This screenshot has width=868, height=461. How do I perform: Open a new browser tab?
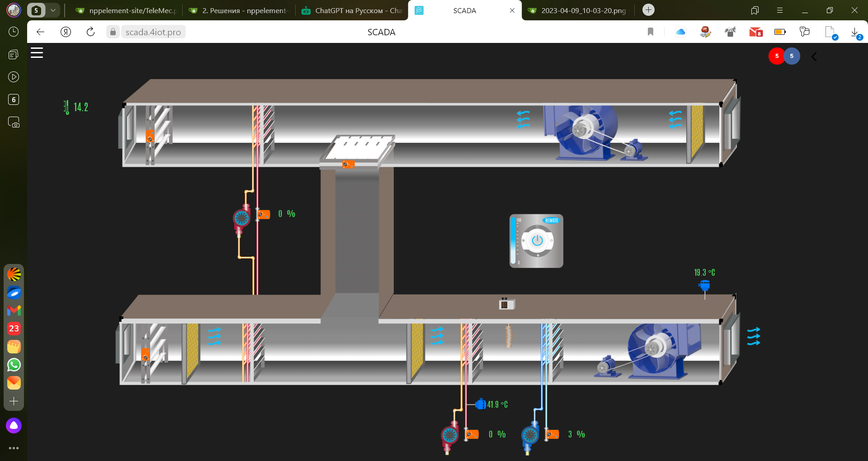(x=648, y=10)
